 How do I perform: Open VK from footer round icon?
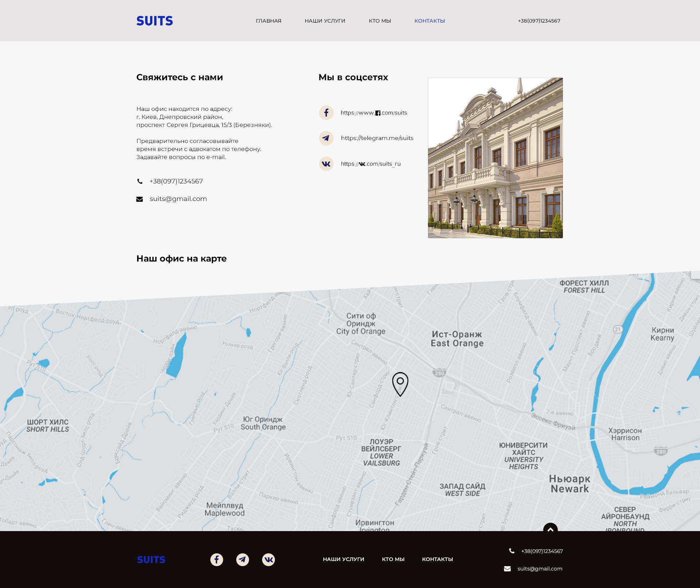click(x=268, y=560)
